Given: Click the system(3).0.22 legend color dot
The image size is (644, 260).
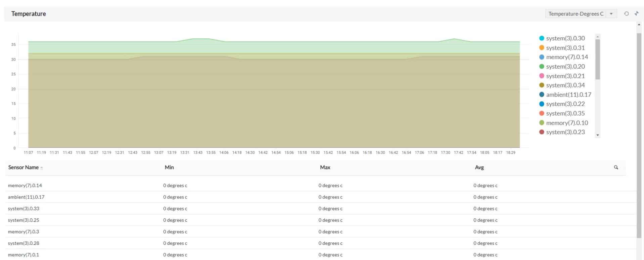Looking at the screenshot, I should click(x=542, y=104).
